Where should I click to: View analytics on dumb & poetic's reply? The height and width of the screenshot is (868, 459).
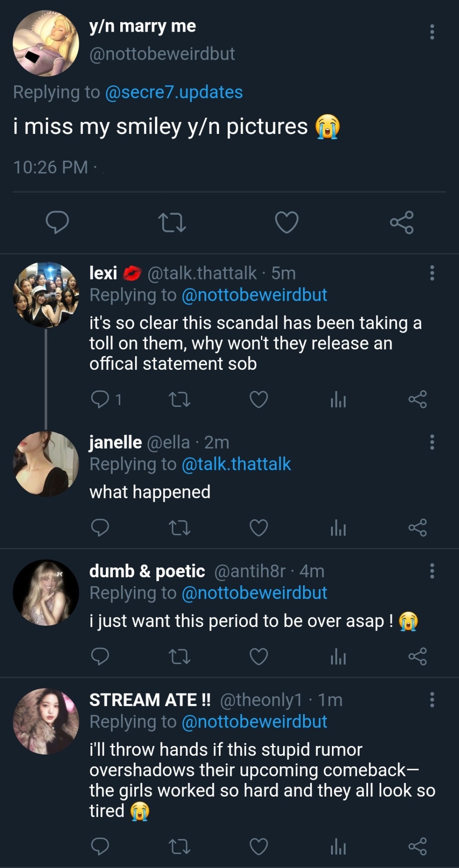tap(338, 656)
